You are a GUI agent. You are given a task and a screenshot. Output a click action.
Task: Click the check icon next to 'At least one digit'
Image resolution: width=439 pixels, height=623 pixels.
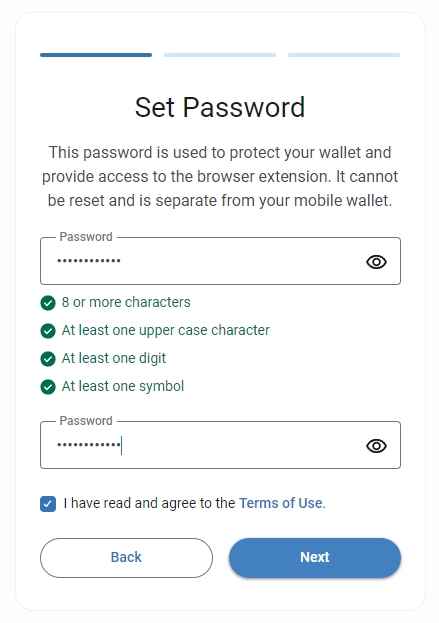[x=48, y=359]
